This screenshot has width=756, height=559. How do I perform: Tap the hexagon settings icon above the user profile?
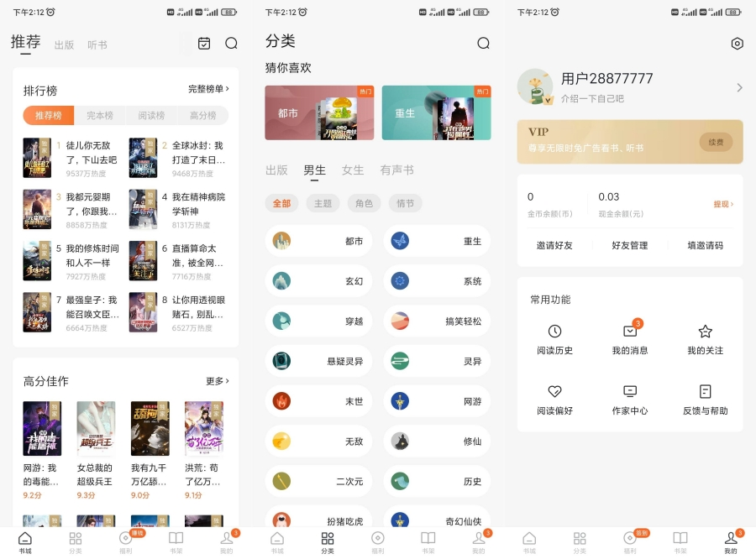pos(737,44)
